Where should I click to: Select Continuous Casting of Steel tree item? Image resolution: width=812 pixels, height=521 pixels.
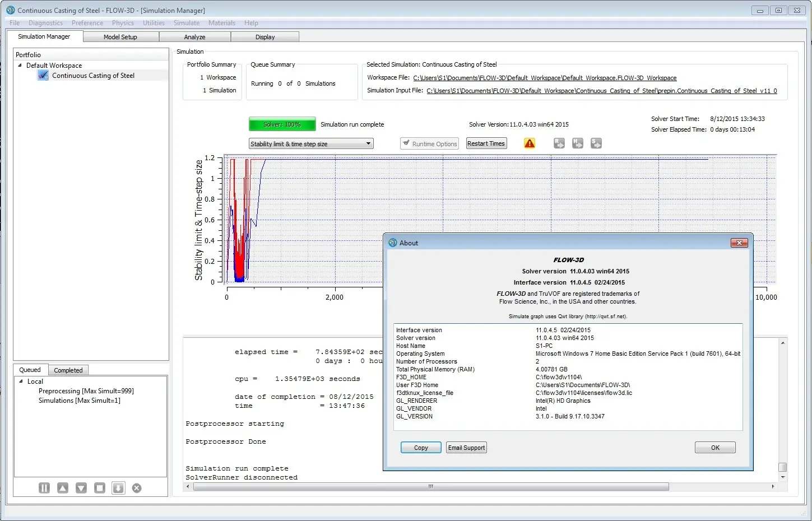coord(94,76)
